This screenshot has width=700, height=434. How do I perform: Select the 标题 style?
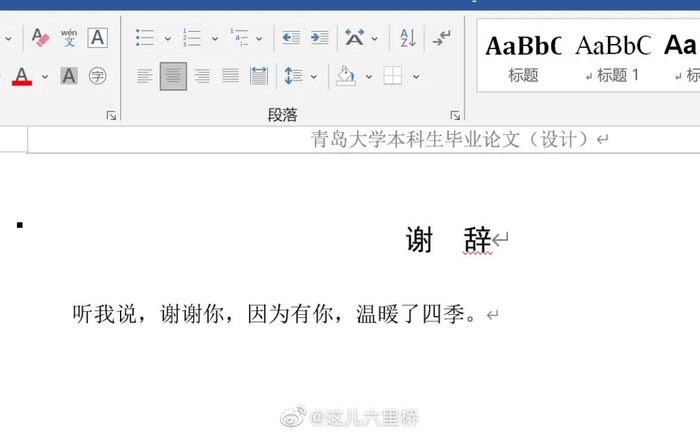click(x=523, y=57)
